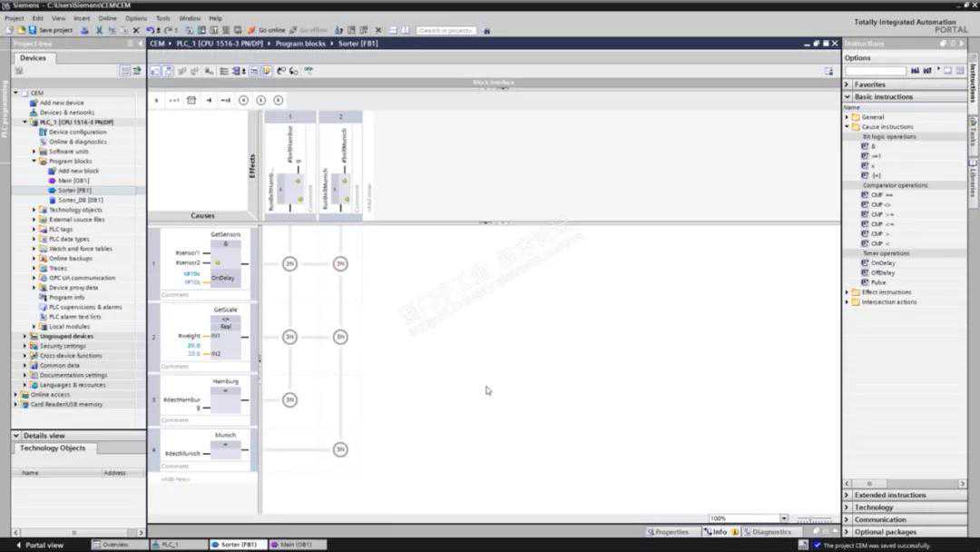The image size is (980, 552).
Task: Toggle intersection node of cause 3 and effect 1
Action: pos(289,399)
